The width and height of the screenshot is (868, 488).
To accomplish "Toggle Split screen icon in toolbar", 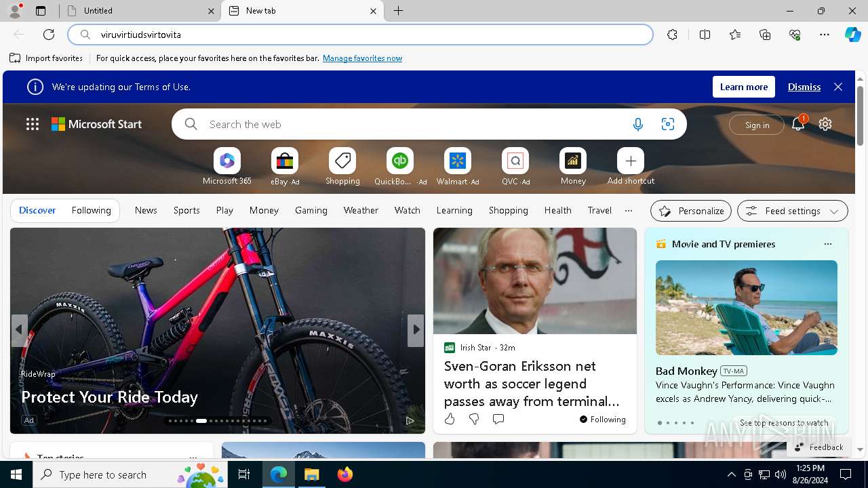I will click(705, 35).
